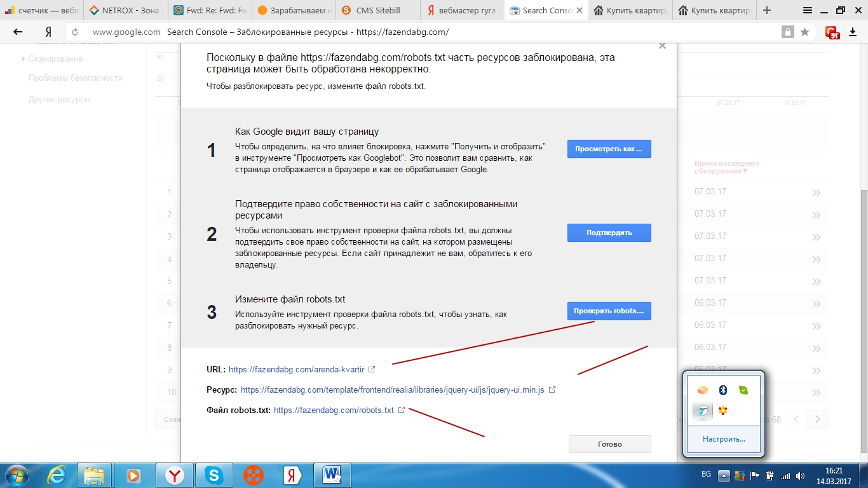Open Проблемы безопасности in the background sidebar
This screenshot has width=868, height=488.
click(x=76, y=78)
